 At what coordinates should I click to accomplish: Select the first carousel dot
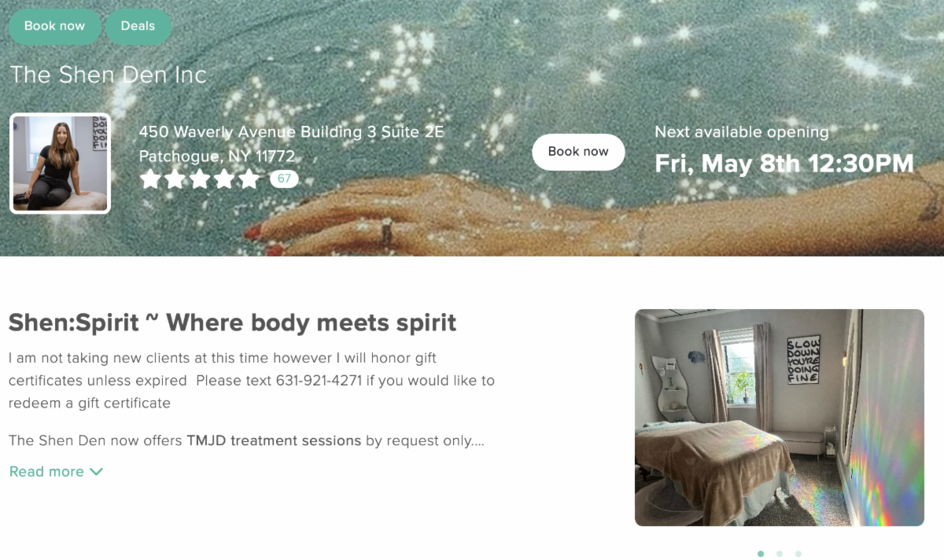point(761,554)
